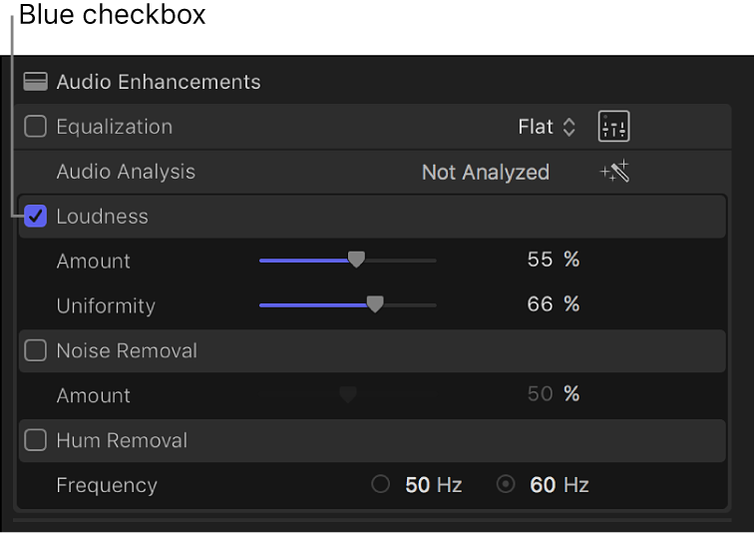Enable the Equalization checkbox
The height and width of the screenshot is (534, 756).
(36, 127)
